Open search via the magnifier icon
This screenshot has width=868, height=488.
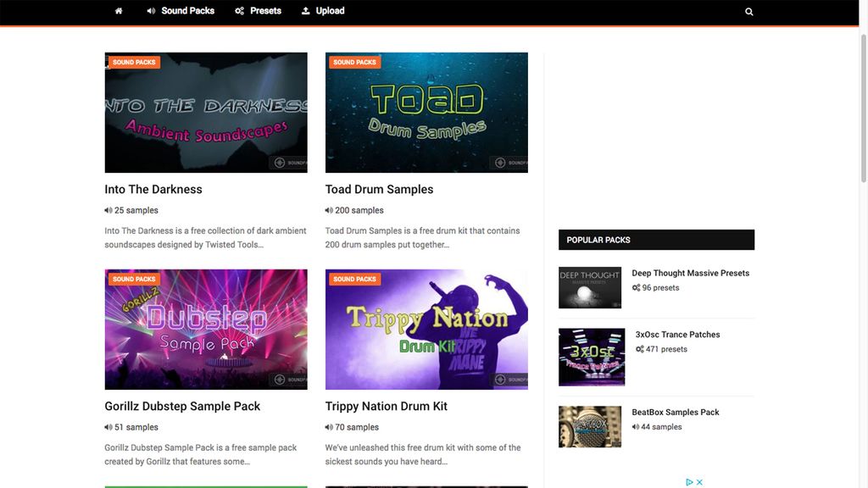point(748,11)
